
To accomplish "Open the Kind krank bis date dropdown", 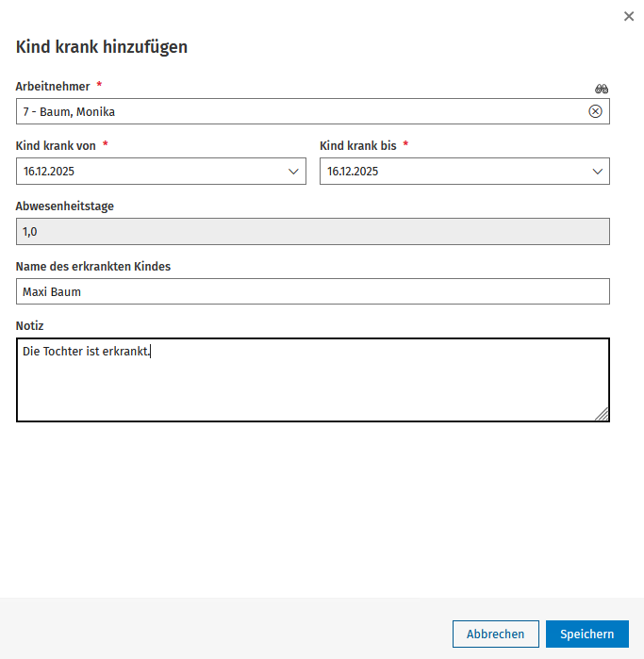I will point(598,172).
